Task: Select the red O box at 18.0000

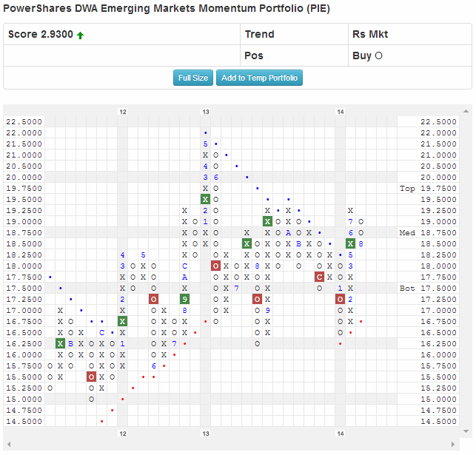Action: coord(215,266)
